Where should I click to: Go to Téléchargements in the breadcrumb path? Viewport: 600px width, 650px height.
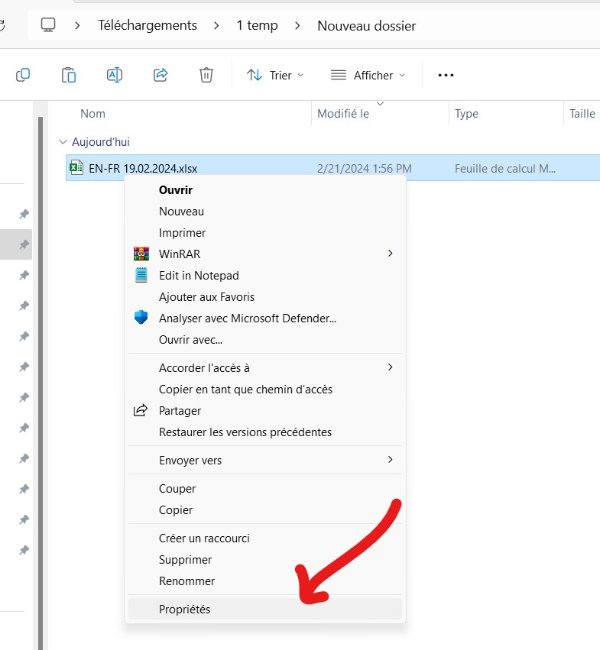[147, 25]
